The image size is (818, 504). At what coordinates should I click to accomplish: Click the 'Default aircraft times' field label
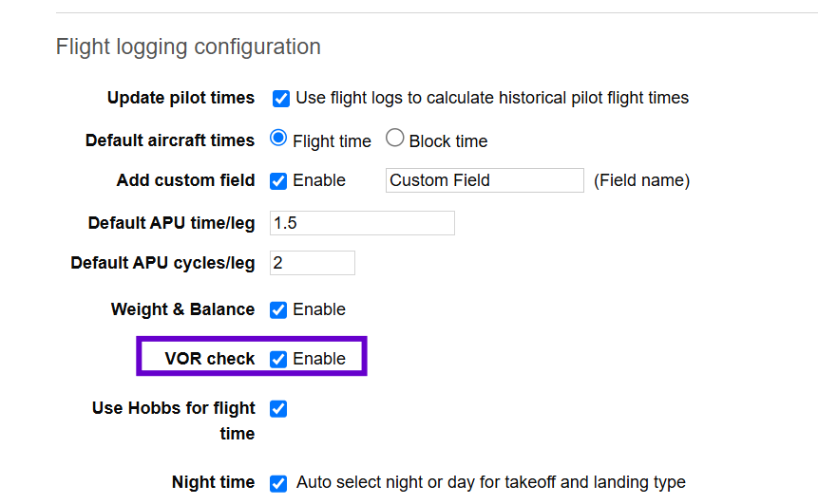coord(170,140)
